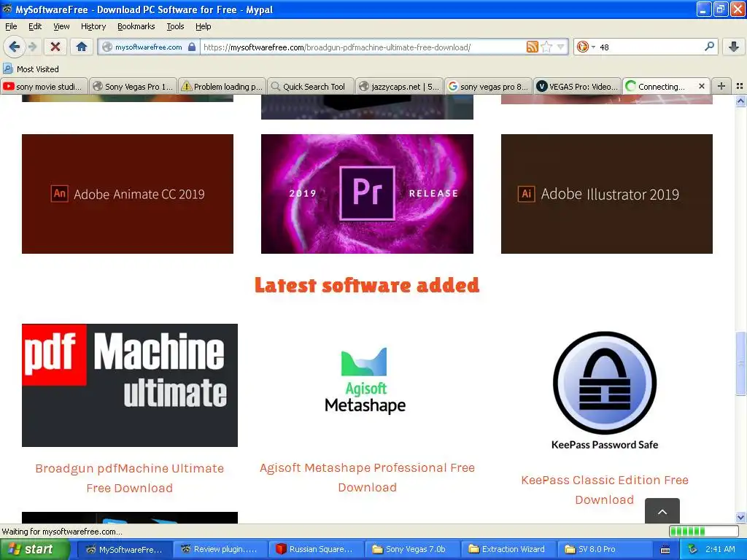The height and width of the screenshot is (560, 747).
Task: Switch to Review plugin taskbar window
Action: point(219,549)
